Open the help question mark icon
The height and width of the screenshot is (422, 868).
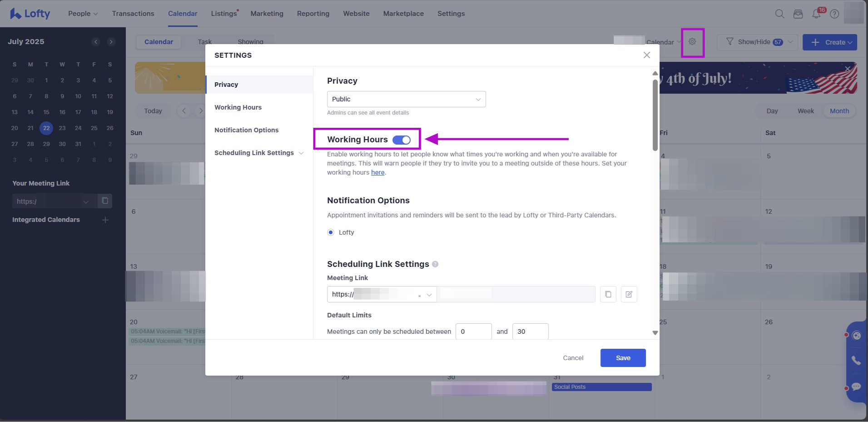834,14
